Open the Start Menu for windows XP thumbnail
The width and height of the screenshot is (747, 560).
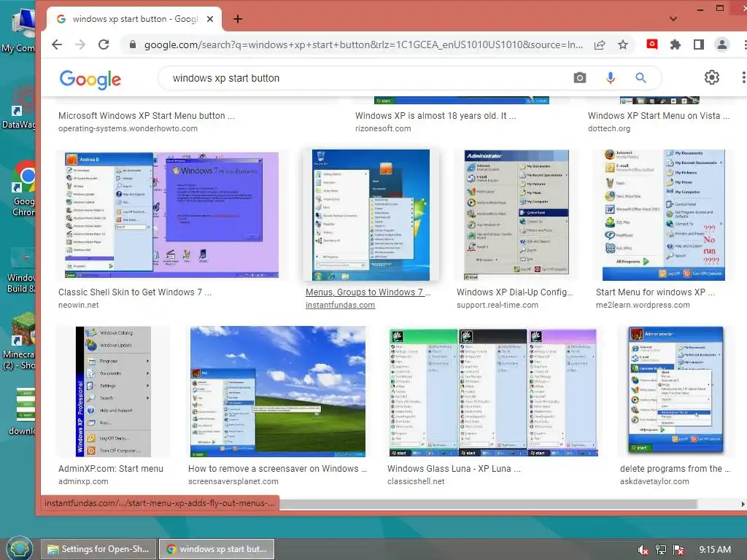[x=663, y=215]
